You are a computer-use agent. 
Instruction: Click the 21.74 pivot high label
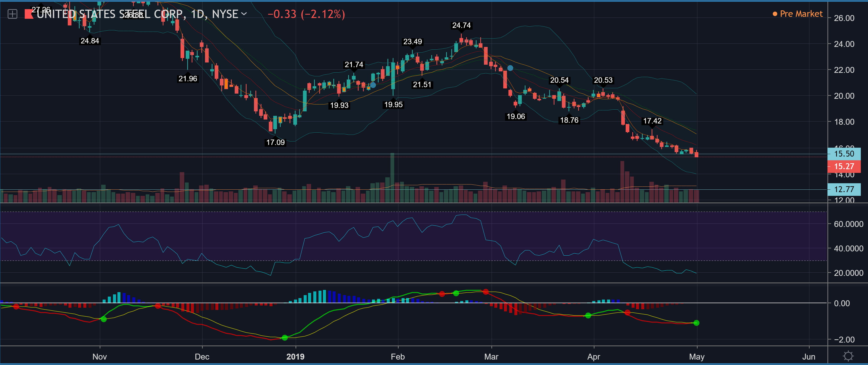pyautogui.click(x=354, y=65)
